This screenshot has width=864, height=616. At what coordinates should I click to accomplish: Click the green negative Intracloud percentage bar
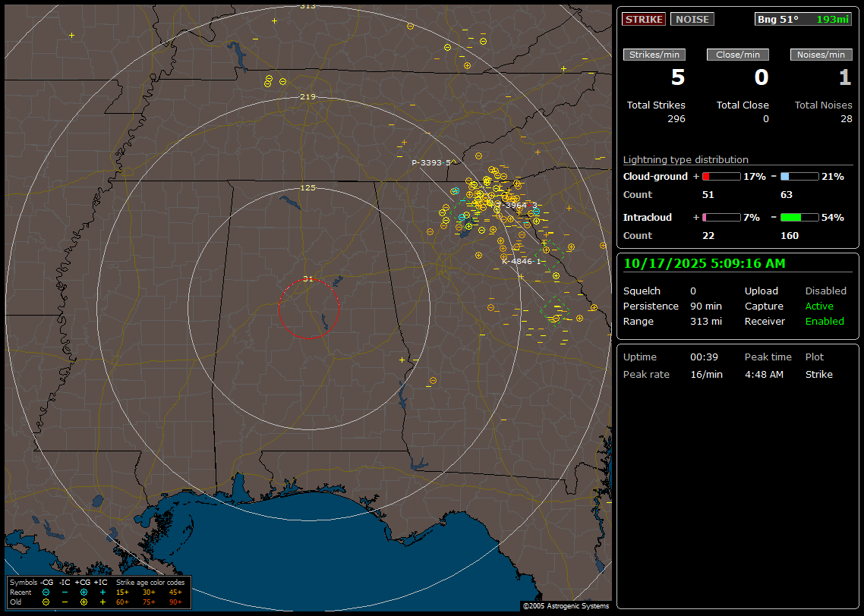pos(799,217)
